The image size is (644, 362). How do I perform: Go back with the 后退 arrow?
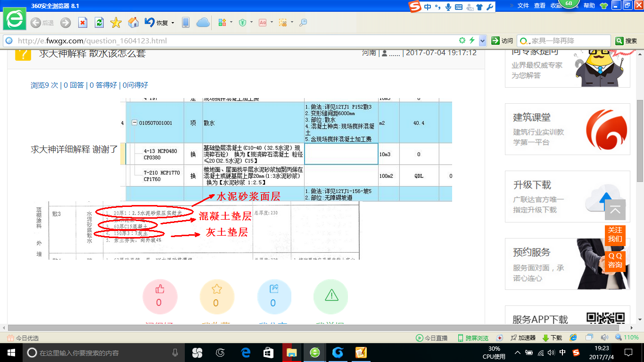tap(41, 23)
